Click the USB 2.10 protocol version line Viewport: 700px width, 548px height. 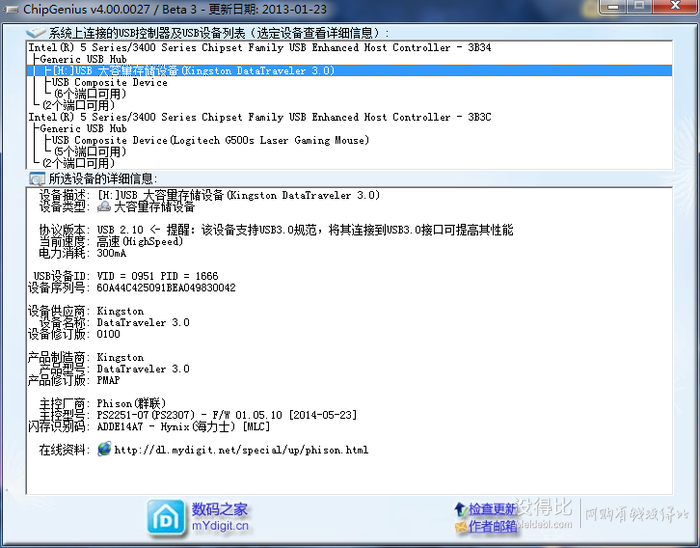click(x=305, y=230)
